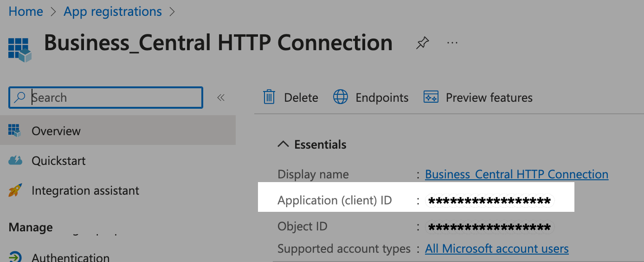Click the Overview grid icon

[15, 131]
